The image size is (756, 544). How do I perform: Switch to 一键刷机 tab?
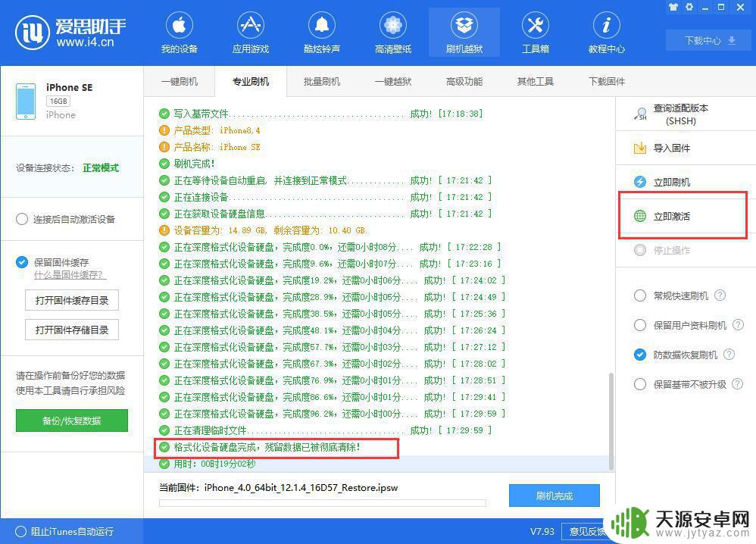180,82
